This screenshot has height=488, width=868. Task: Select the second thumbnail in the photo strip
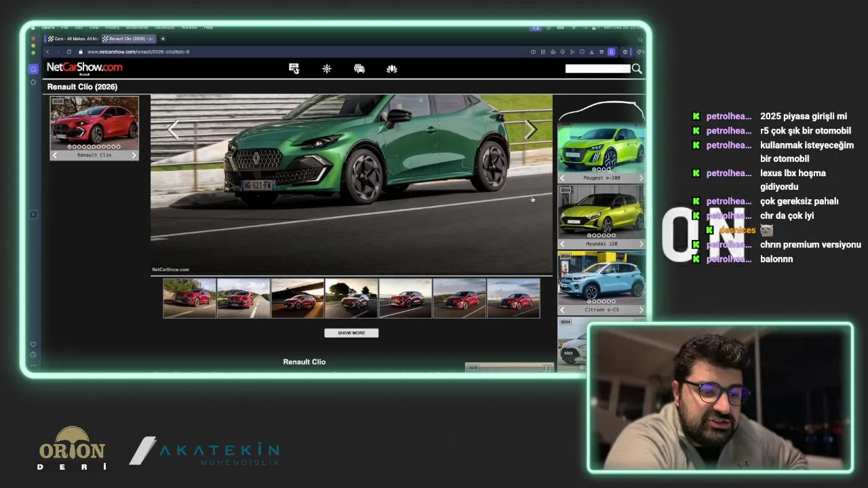point(243,298)
